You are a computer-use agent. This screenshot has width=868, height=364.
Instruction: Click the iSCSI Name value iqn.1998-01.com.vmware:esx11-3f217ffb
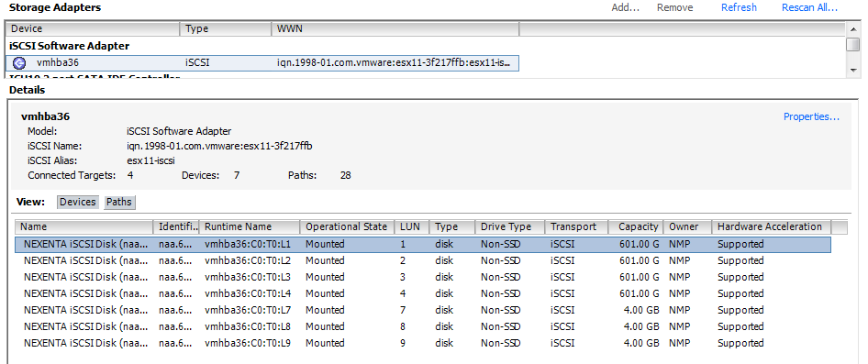(220, 146)
